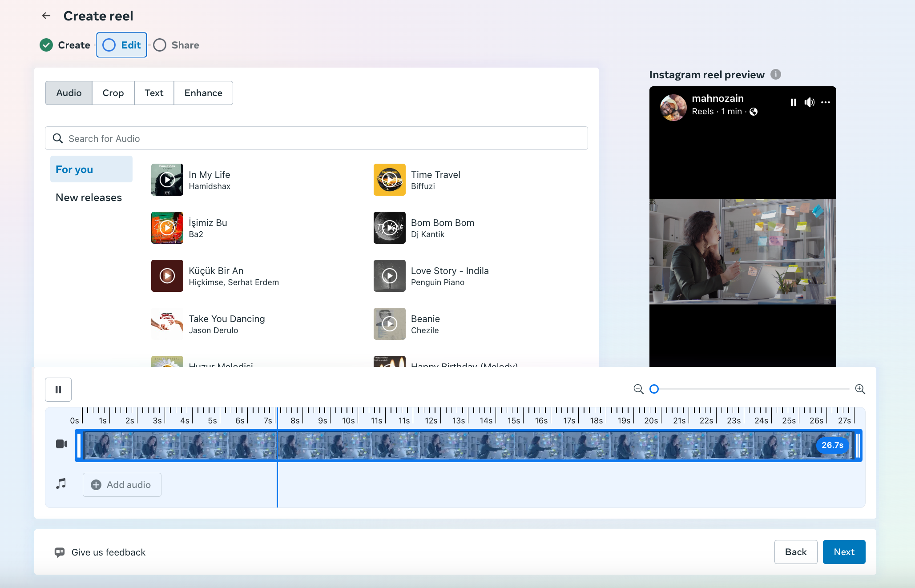The width and height of the screenshot is (915, 588).
Task: Click the In My Life song title
Action: coord(210,175)
